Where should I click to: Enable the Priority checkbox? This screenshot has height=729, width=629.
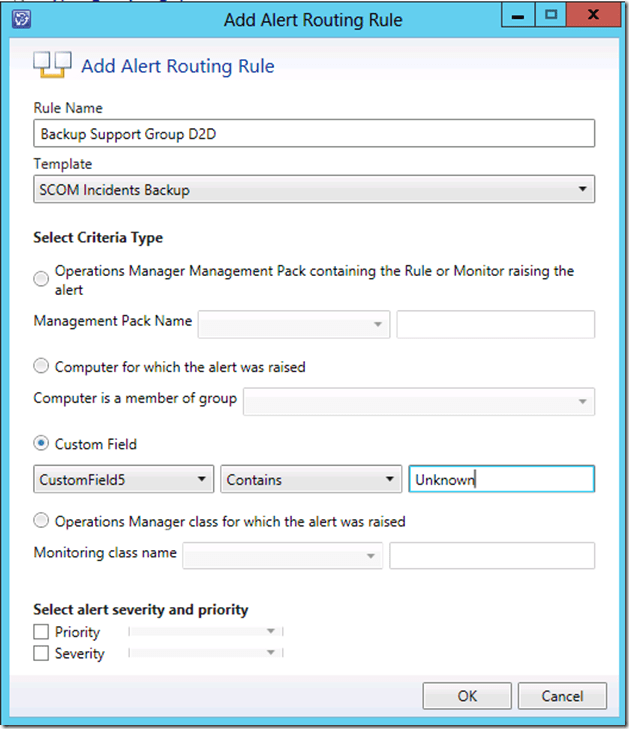(41, 632)
